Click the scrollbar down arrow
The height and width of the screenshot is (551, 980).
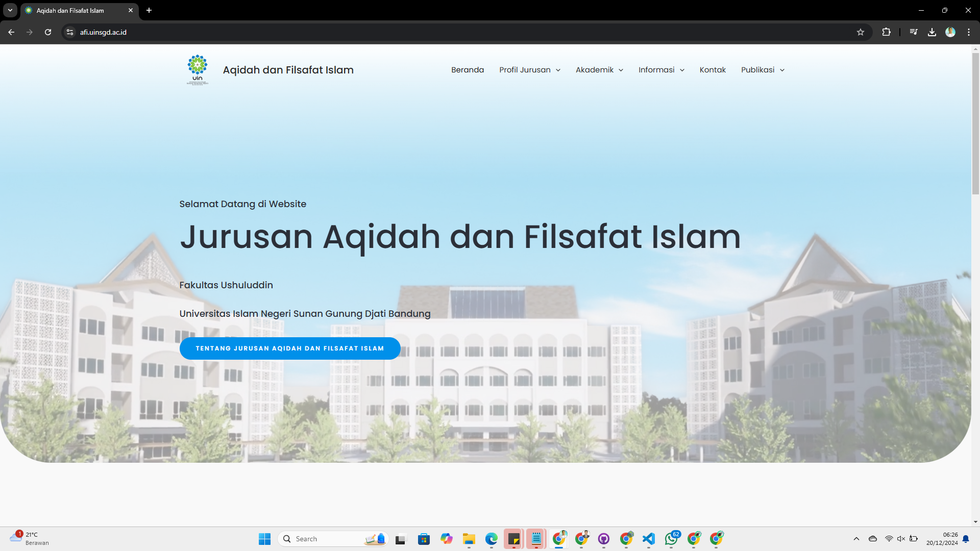tap(975, 522)
